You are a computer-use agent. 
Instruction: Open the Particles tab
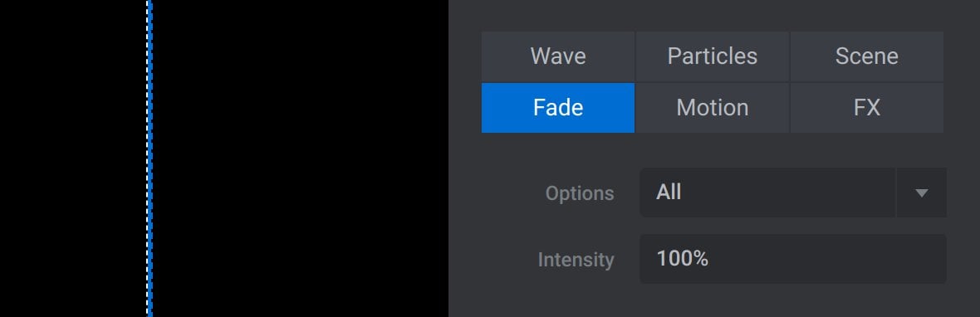click(713, 56)
